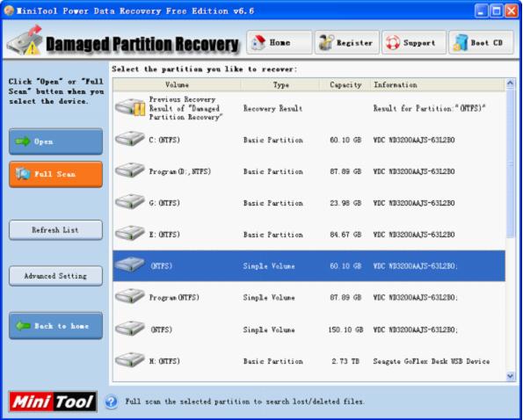Click the Open button
The width and height of the screenshot is (523, 420).
point(55,141)
